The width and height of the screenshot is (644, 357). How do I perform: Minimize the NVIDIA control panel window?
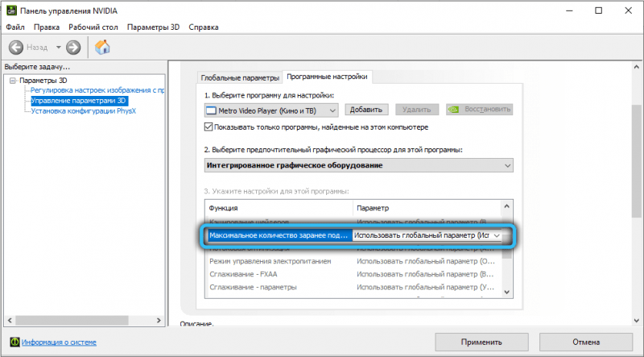[568, 11]
